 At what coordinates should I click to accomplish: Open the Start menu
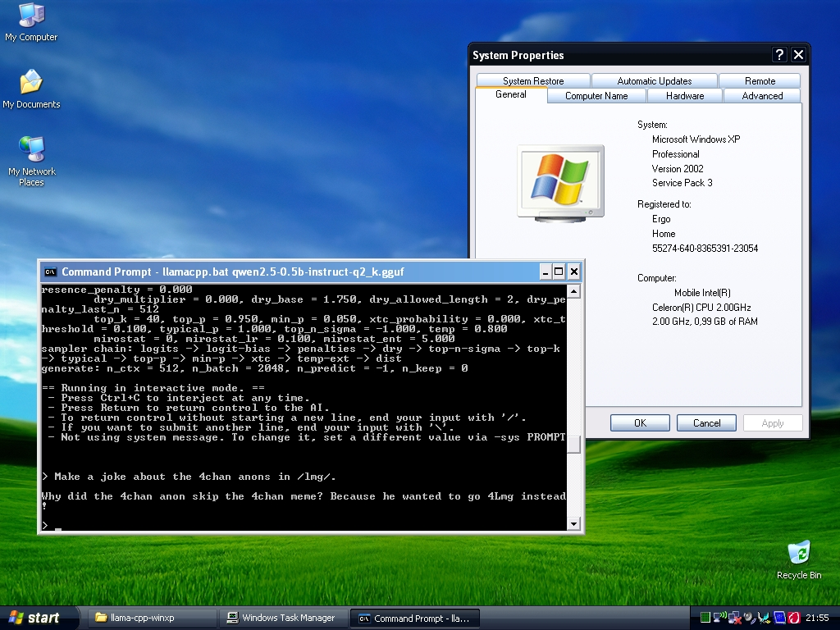39,618
